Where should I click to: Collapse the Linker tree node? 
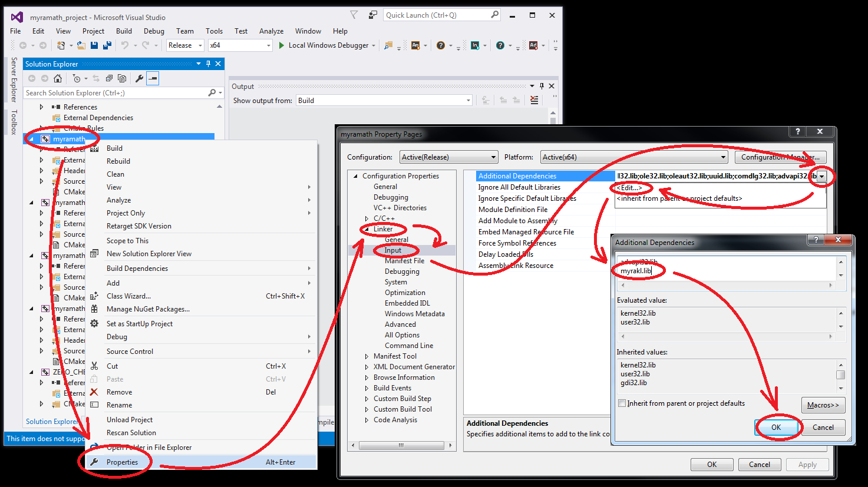click(367, 229)
